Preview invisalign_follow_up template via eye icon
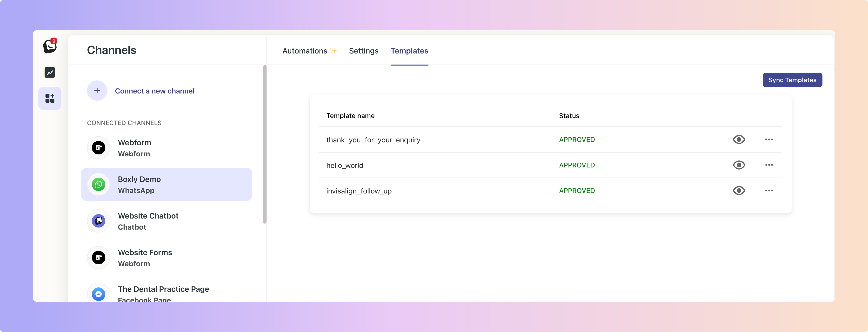Screen dimensions: 868x332 pyautogui.click(x=739, y=191)
